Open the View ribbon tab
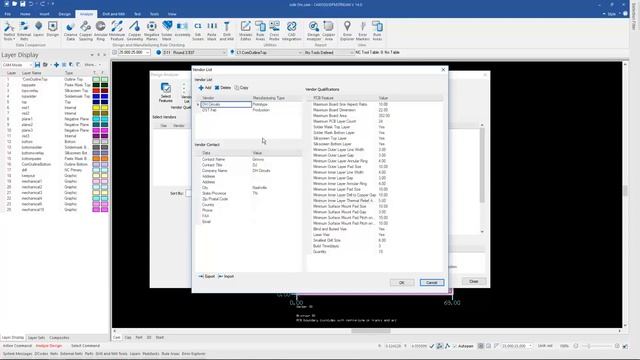 click(x=172, y=14)
